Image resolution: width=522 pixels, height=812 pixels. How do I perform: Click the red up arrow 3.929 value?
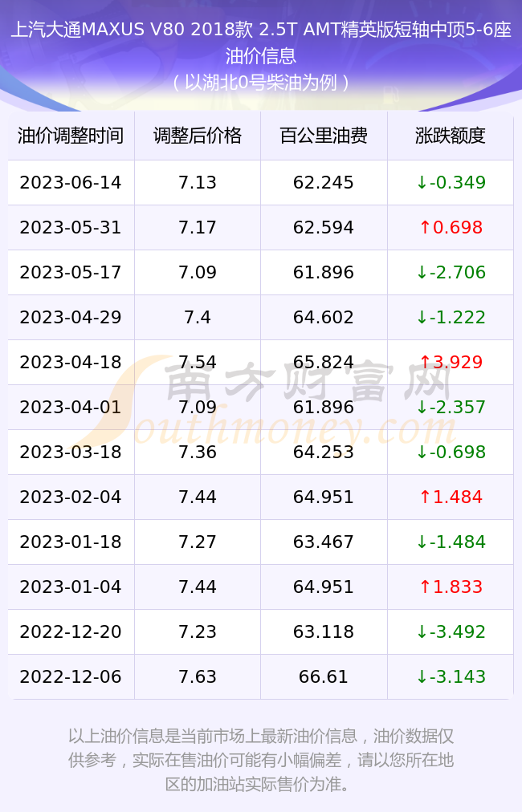pyautogui.click(x=451, y=362)
